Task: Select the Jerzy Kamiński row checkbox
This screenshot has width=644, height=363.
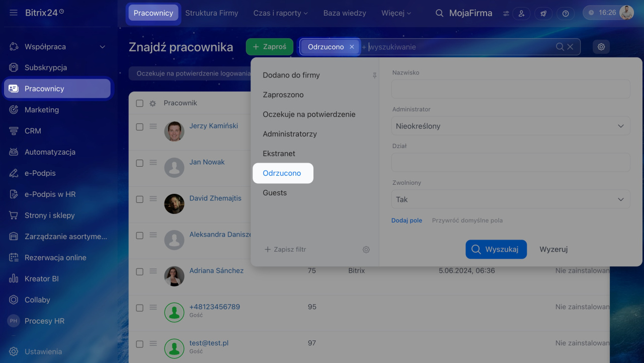Action: click(139, 127)
